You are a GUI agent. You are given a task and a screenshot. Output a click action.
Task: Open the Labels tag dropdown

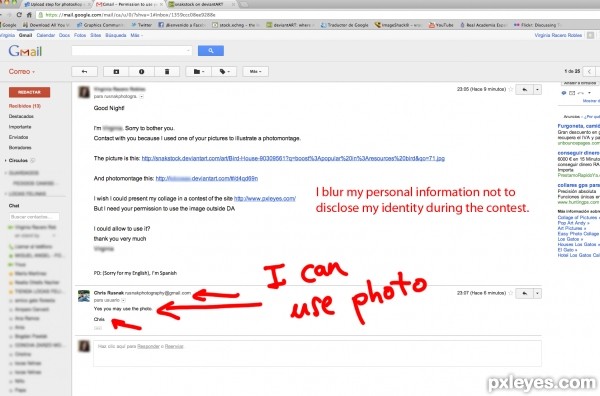224,72
